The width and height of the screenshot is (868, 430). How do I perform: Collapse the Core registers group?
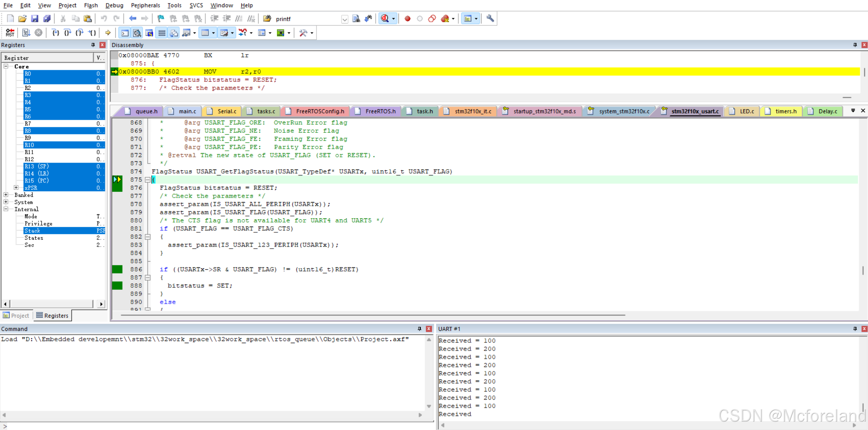6,66
